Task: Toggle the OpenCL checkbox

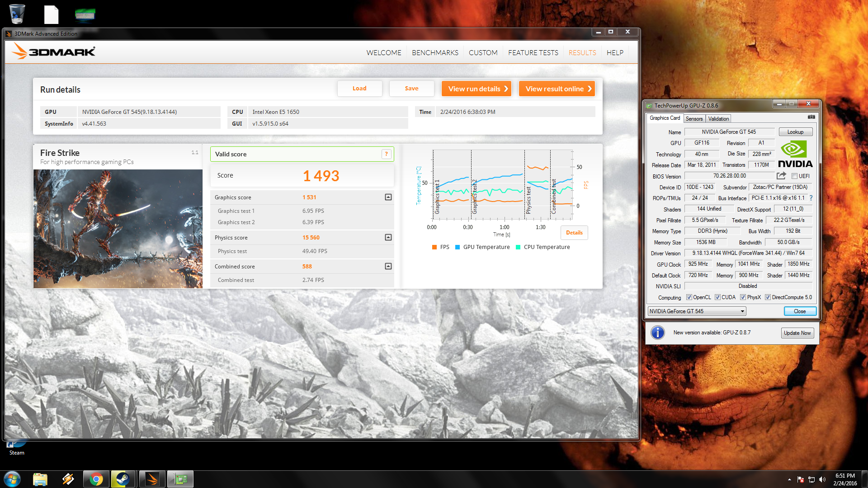Action: [x=689, y=297]
